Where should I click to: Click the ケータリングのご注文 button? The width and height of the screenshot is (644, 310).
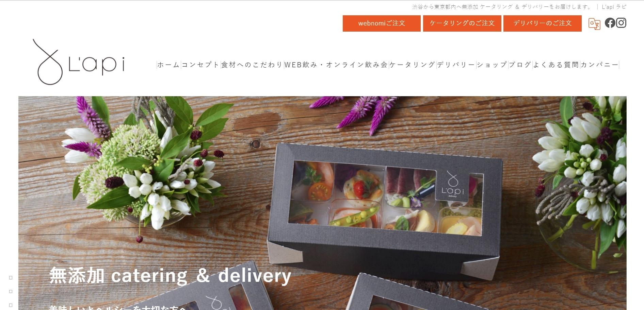click(x=462, y=23)
